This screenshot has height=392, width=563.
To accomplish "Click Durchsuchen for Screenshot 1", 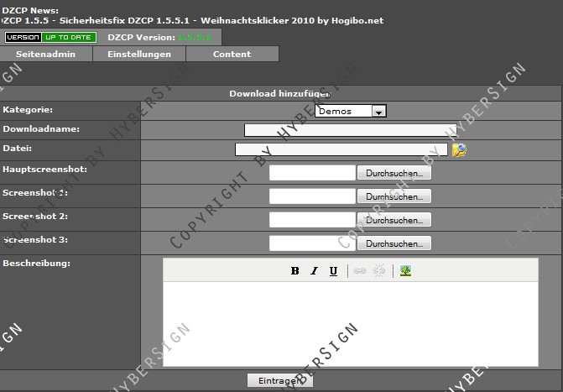I will (x=394, y=196).
